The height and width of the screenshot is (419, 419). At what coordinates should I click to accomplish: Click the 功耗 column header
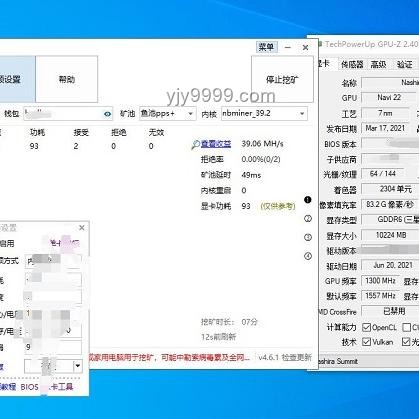click(37, 132)
